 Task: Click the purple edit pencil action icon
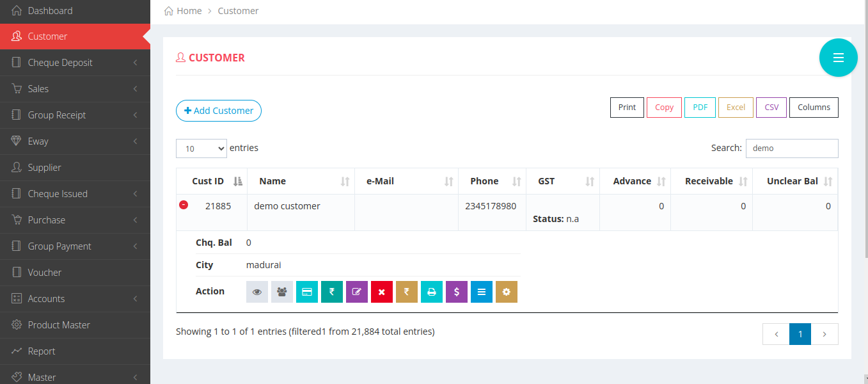[357, 292]
